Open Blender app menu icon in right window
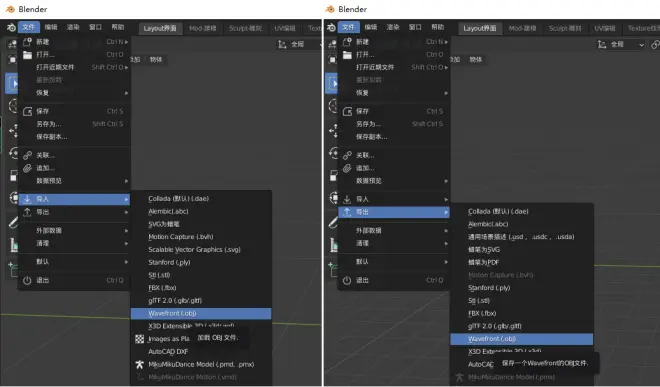Screen dimensions: 660x387 click(x=331, y=27)
